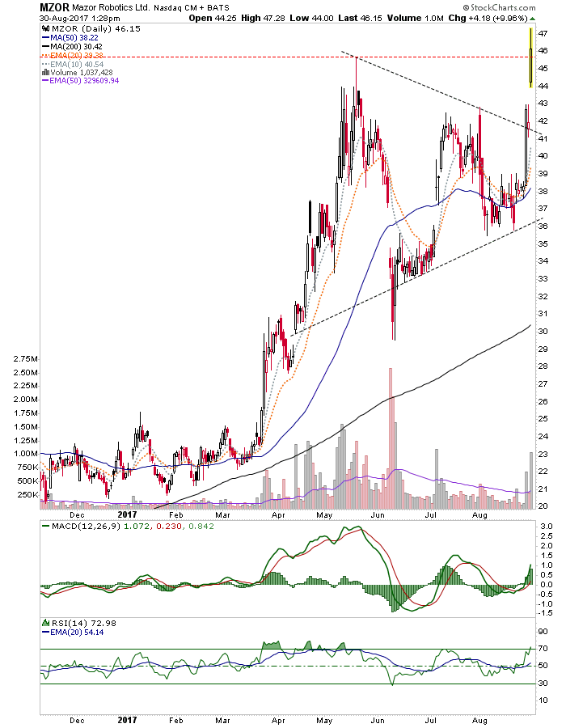Open the StockCharts.com copyright link
Viewport: 566px width, 728px height.
click(x=499, y=7)
